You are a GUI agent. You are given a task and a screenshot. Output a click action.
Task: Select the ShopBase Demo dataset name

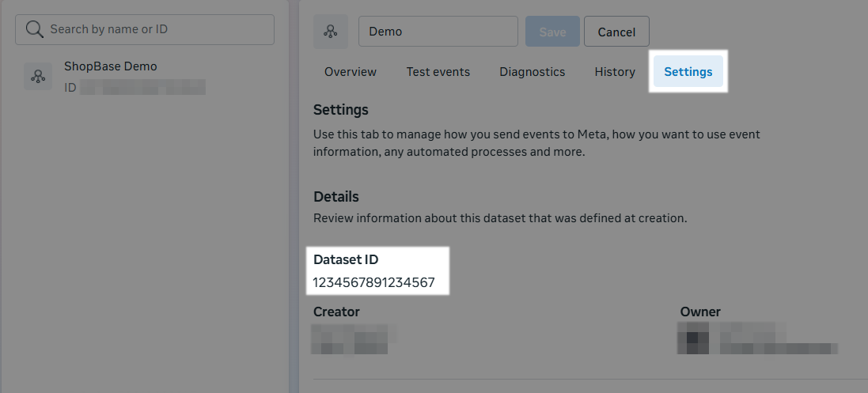click(110, 66)
